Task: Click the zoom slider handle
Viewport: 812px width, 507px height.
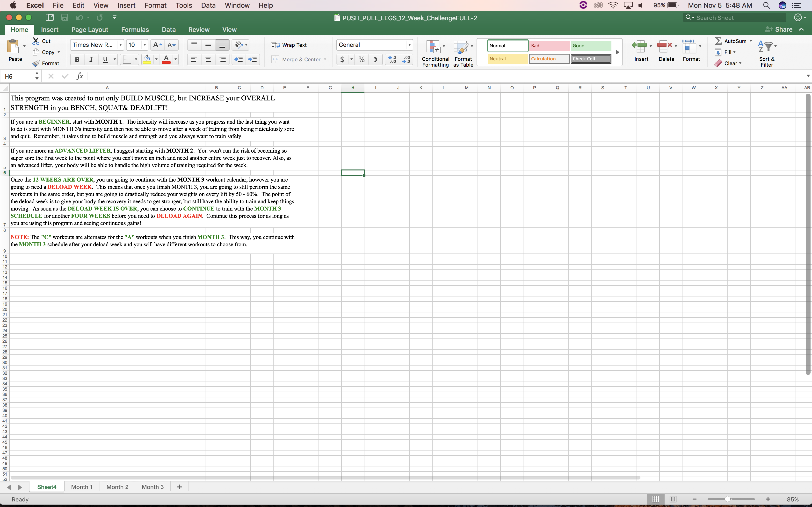Action: 727,499
